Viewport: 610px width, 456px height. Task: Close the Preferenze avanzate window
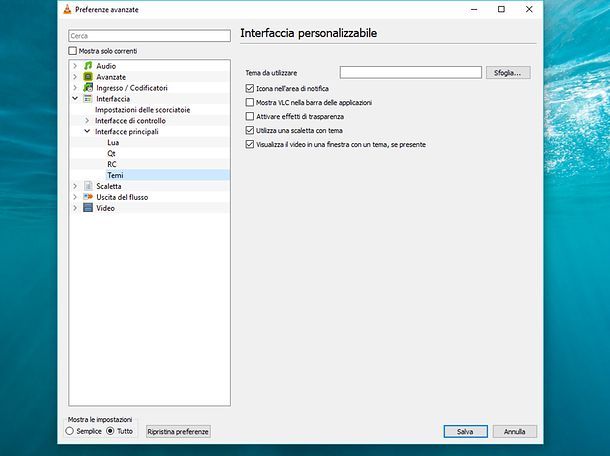click(529, 9)
